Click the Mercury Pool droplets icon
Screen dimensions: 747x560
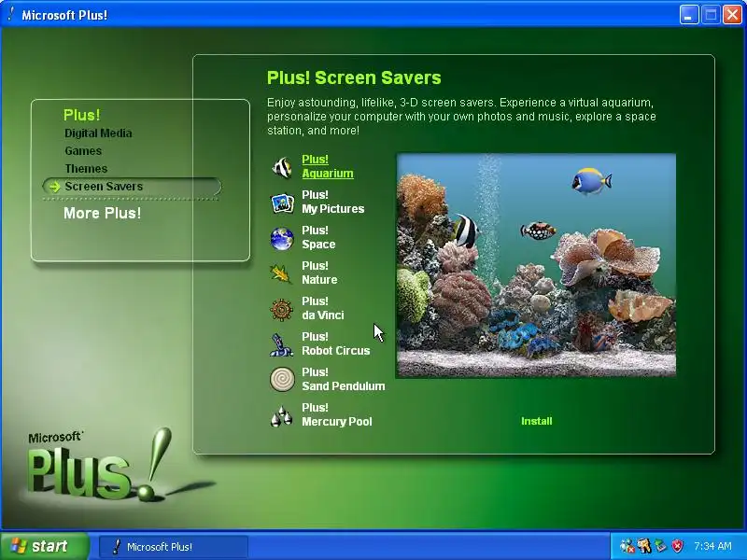click(282, 415)
